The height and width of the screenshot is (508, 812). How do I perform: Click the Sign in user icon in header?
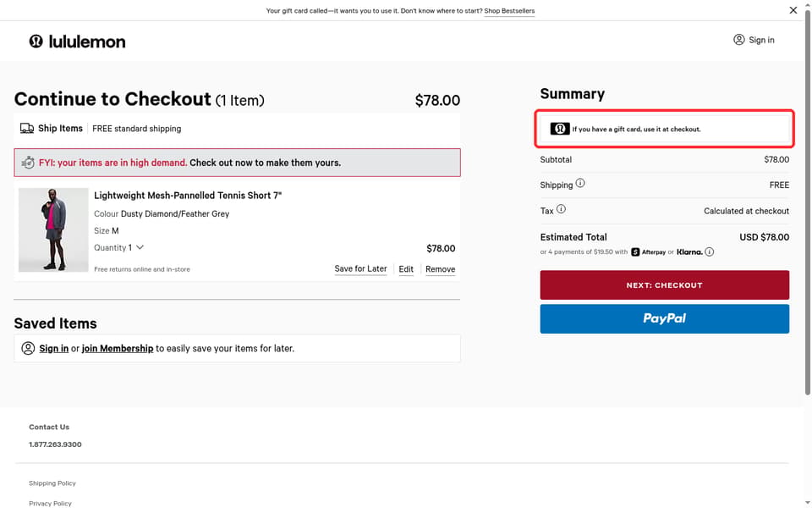[739, 40]
